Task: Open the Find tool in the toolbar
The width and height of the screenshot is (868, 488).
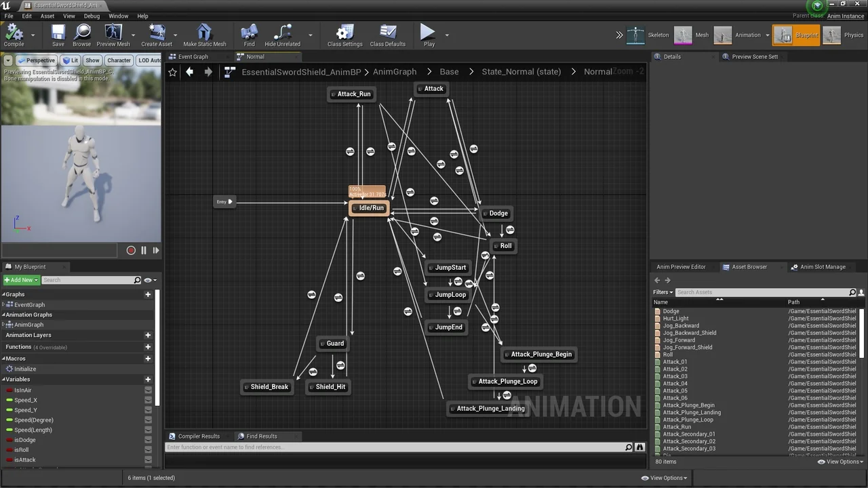Action: (x=249, y=35)
